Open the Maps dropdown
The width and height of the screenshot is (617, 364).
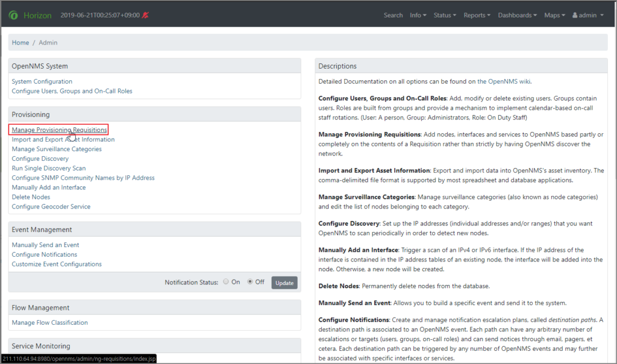pos(554,15)
